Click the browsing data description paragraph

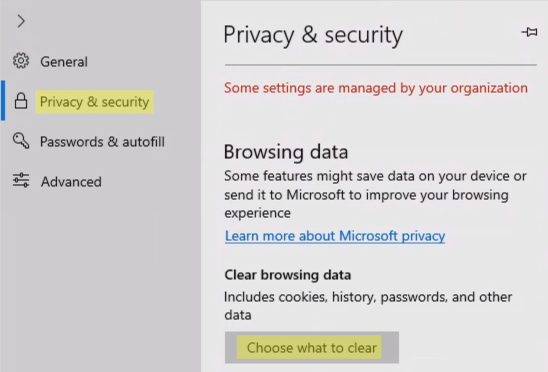[x=375, y=194]
